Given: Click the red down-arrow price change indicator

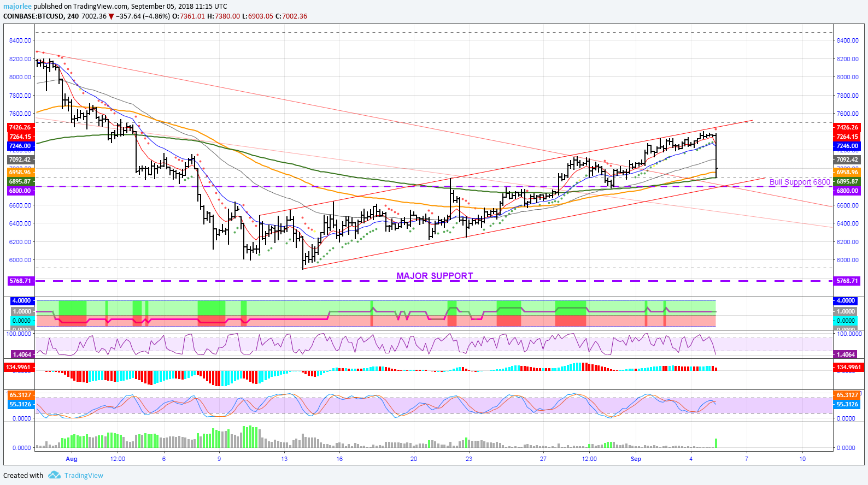Looking at the screenshot, I should pos(112,16).
